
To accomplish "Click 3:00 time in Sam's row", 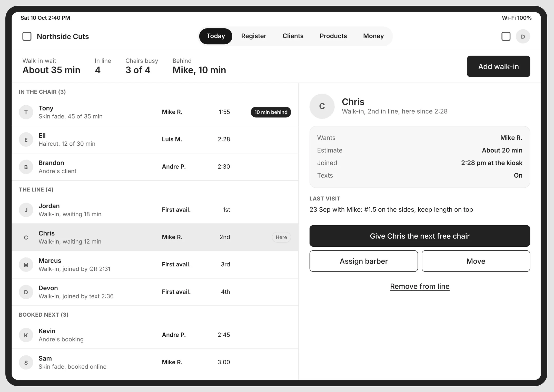I will point(224,362).
